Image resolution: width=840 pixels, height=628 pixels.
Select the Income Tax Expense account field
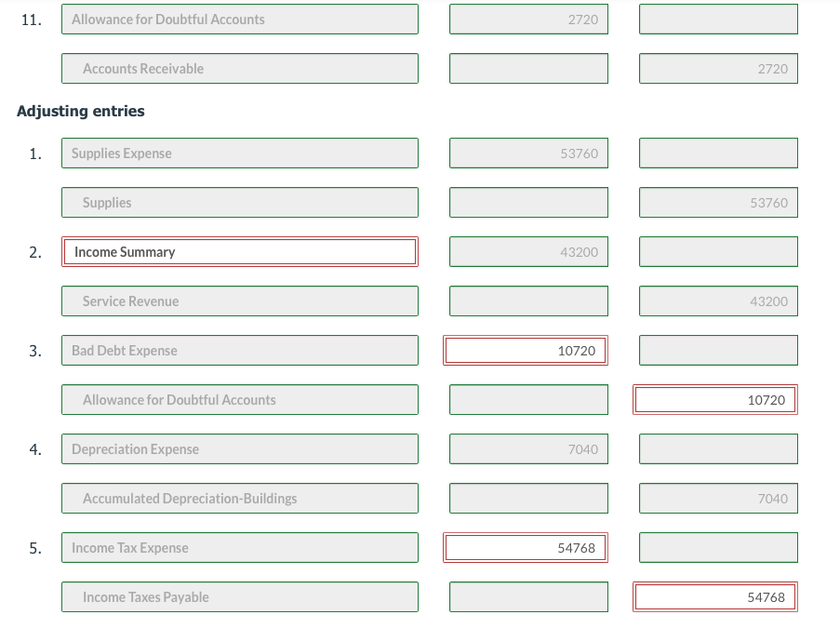coord(240,548)
